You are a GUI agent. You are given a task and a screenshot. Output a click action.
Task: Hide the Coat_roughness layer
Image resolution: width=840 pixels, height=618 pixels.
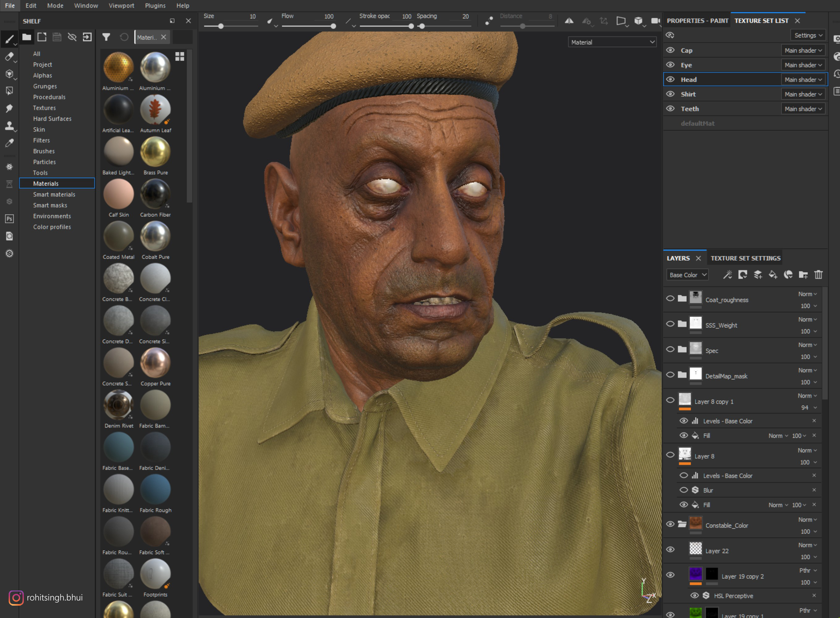[x=671, y=298]
